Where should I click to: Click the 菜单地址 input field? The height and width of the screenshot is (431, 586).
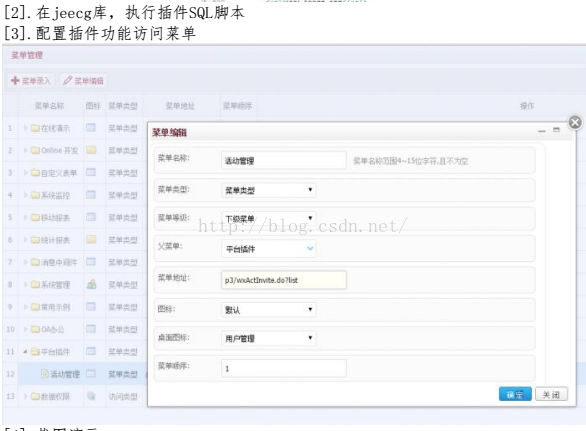pyautogui.click(x=284, y=280)
